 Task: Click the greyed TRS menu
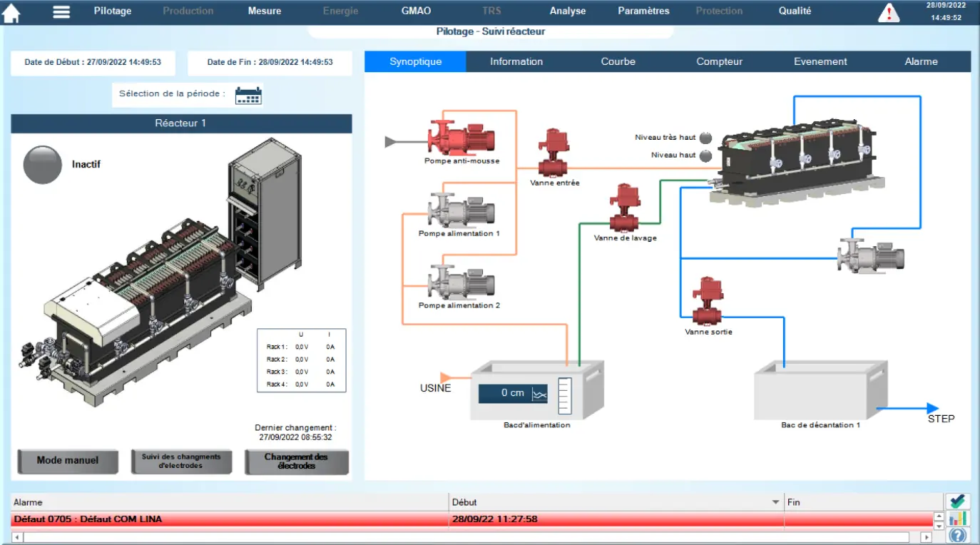pyautogui.click(x=491, y=11)
